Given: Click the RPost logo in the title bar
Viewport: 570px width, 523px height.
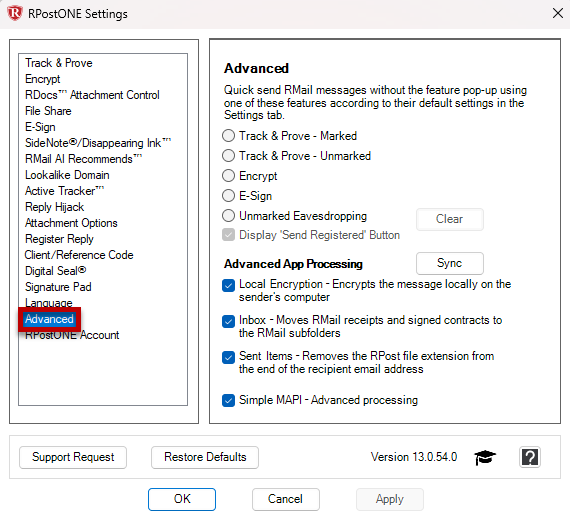Looking at the screenshot, I should point(15,13).
